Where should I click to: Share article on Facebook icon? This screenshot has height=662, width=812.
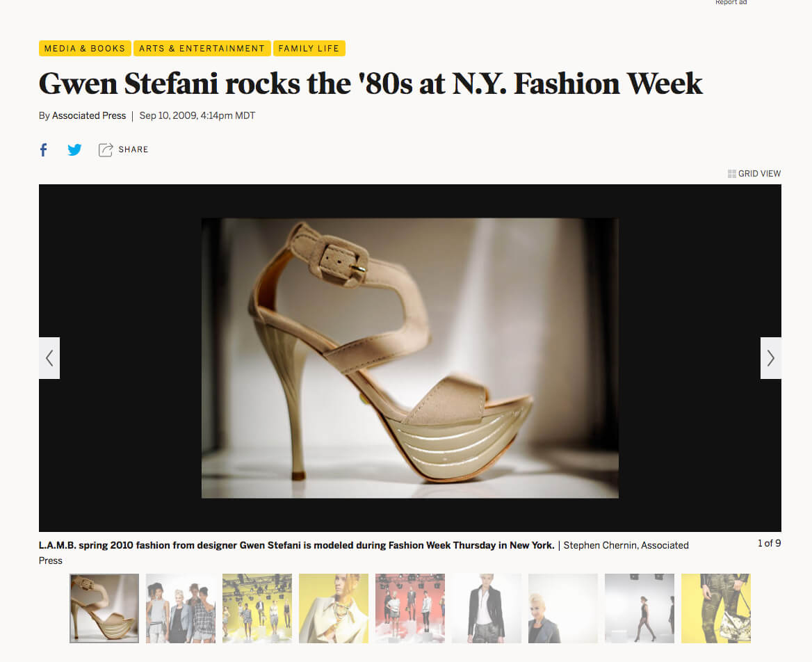click(43, 150)
